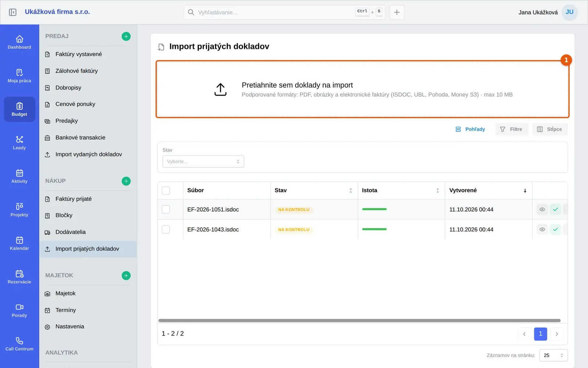588x368 pixels.
Task: Open Faktúry vystavené in the menu
Action: point(88,54)
